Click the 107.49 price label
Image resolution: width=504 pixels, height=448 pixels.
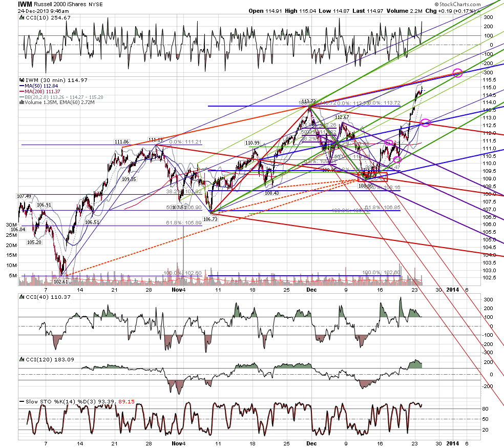click(24, 196)
